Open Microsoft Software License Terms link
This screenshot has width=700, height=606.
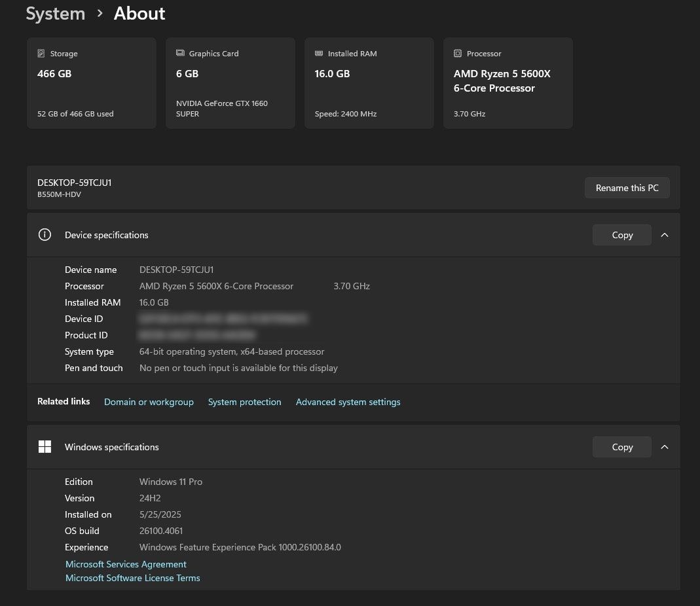(132, 578)
